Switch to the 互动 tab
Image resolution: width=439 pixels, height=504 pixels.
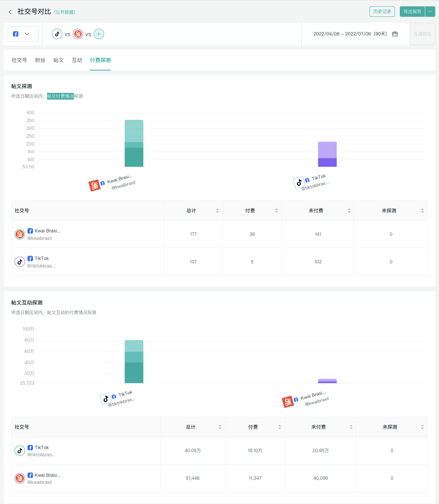77,60
